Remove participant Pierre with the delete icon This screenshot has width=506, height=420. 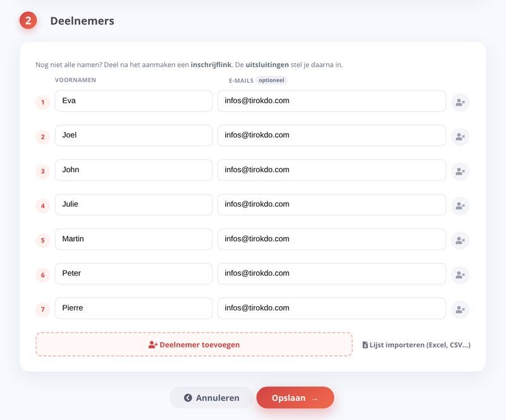pyautogui.click(x=460, y=309)
